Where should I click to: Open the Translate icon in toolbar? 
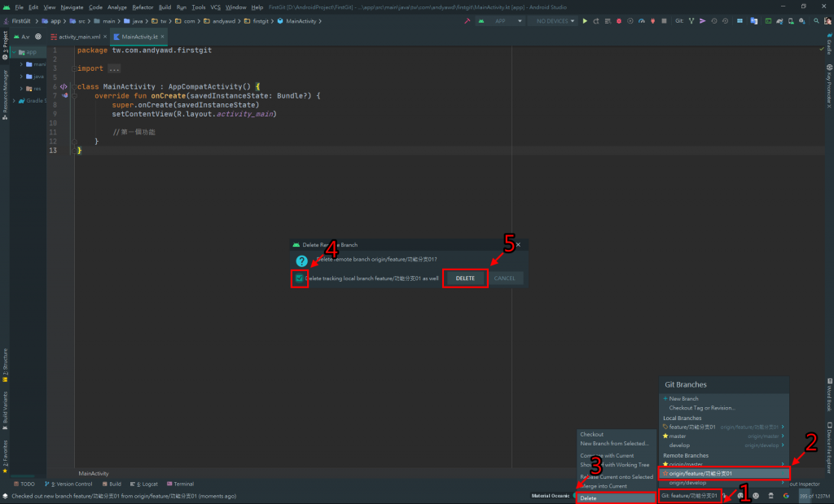pos(753,21)
